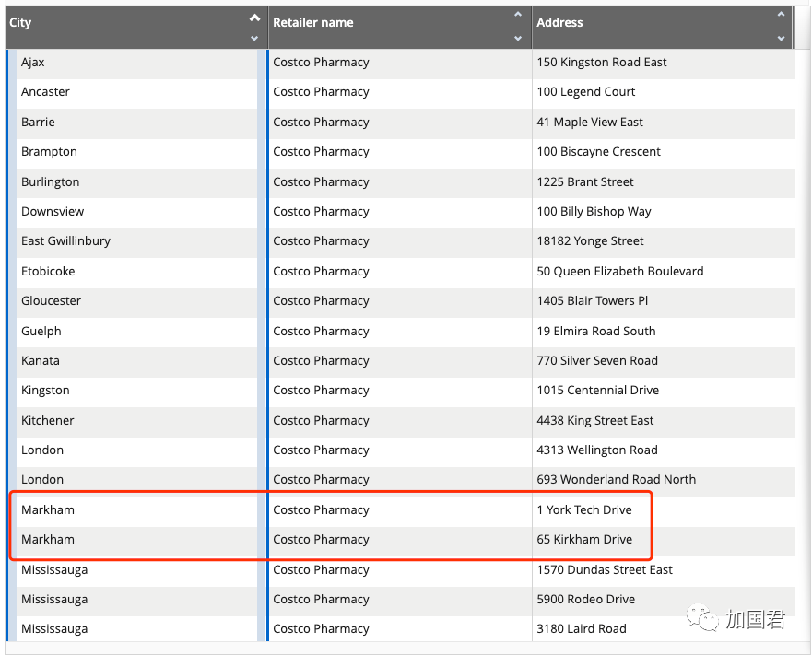Click address 100 Billy Bishop Way
The height and width of the screenshot is (655, 812).
click(x=594, y=211)
